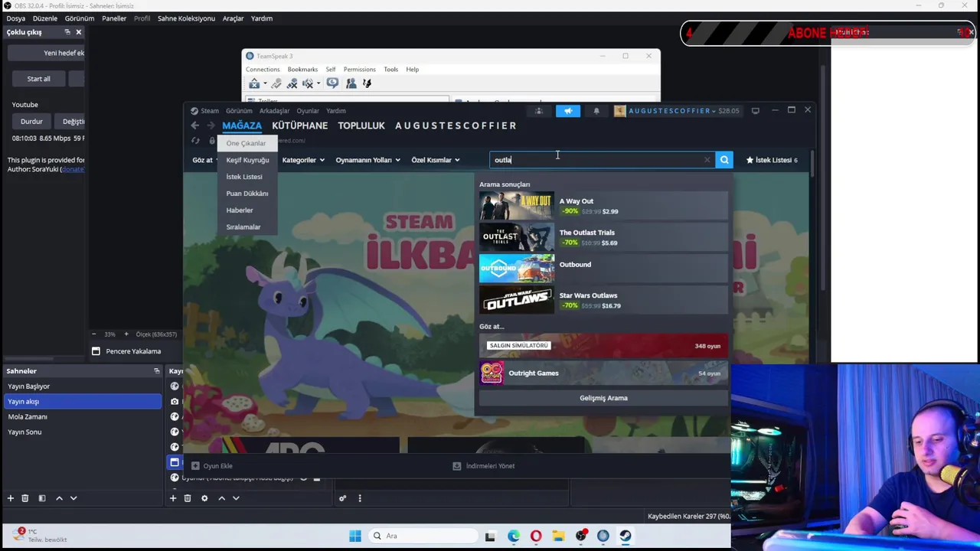The width and height of the screenshot is (980, 551).
Task: Open audio mixer advanced settings gears
Action: (x=343, y=498)
